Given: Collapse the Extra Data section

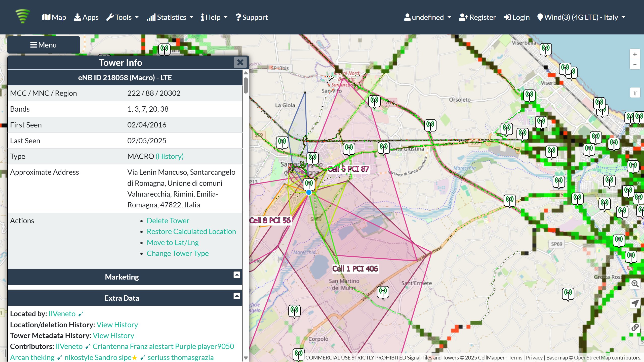Looking at the screenshot, I should [237, 296].
